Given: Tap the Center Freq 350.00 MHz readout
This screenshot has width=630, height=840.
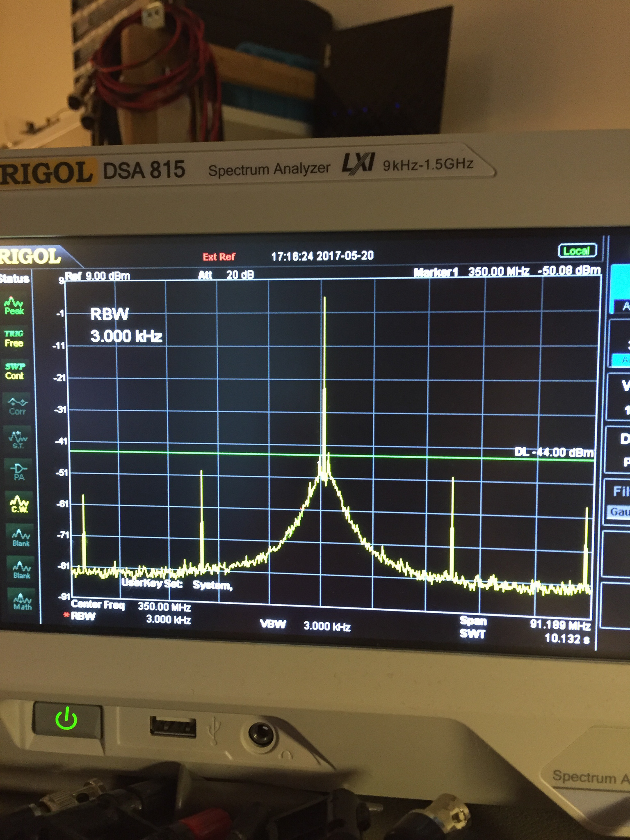Looking at the screenshot, I should coord(131,605).
